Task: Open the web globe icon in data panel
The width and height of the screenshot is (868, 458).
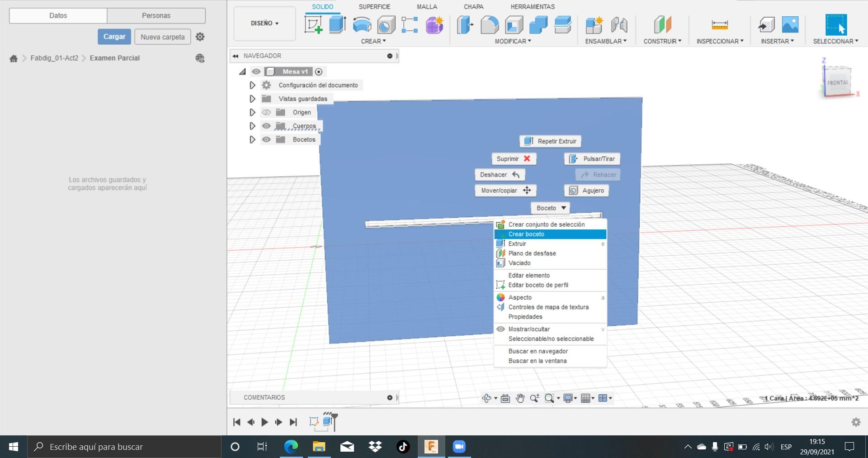Action: point(200,58)
